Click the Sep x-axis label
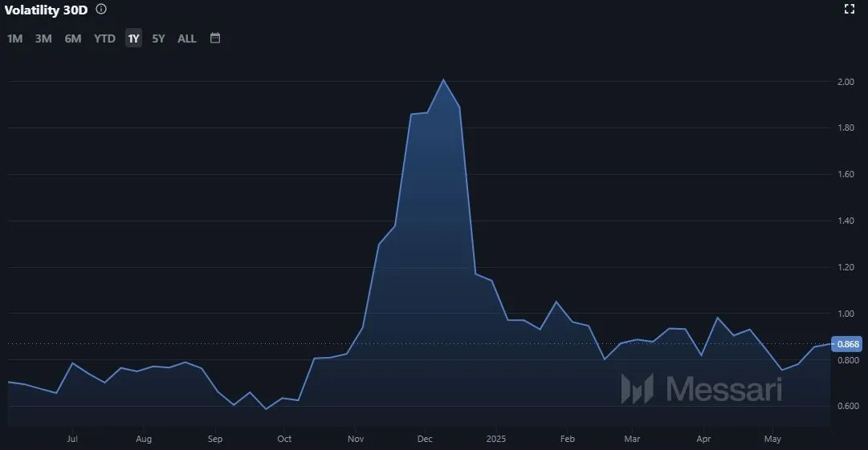Viewport: 868px width, 450px height. pyautogui.click(x=214, y=439)
